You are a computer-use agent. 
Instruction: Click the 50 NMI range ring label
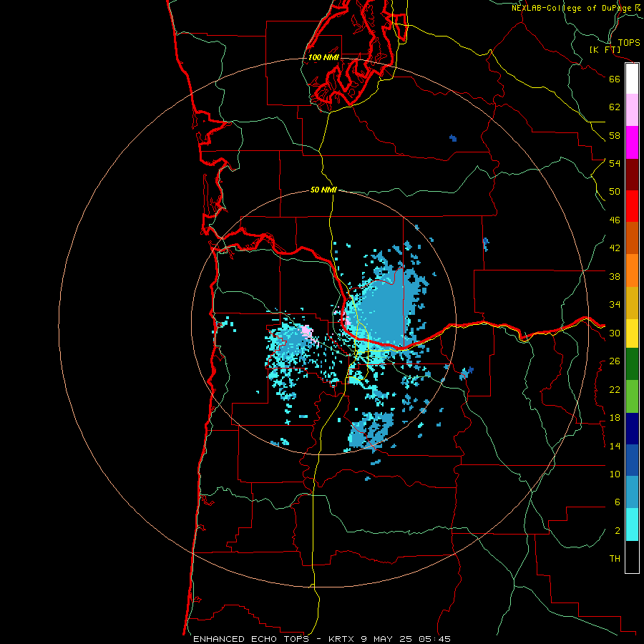tap(323, 190)
